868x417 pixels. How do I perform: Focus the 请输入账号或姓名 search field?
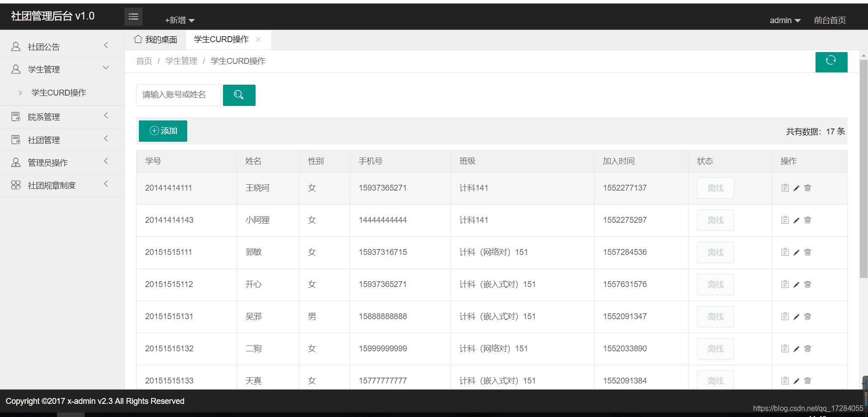tap(179, 95)
